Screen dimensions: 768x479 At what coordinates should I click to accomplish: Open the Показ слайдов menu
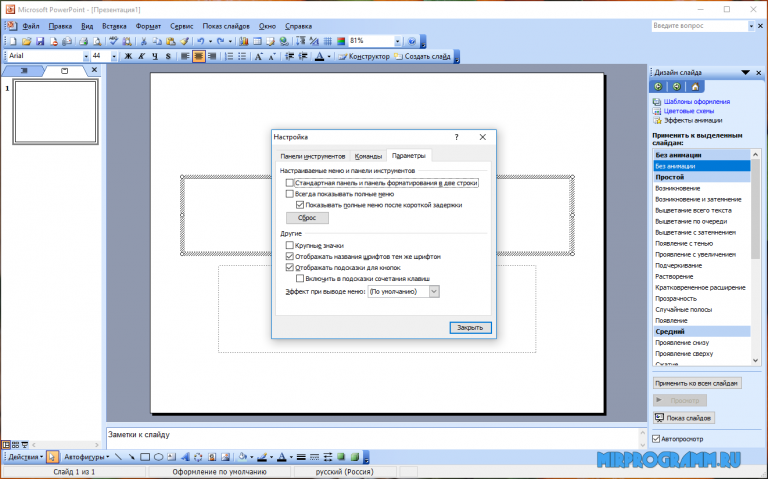pos(226,26)
